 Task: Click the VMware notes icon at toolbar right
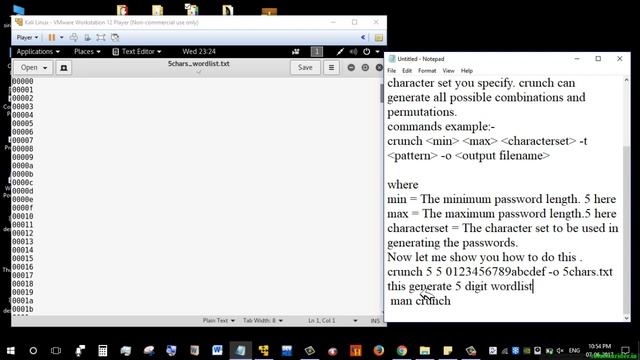[x=379, y=38]
